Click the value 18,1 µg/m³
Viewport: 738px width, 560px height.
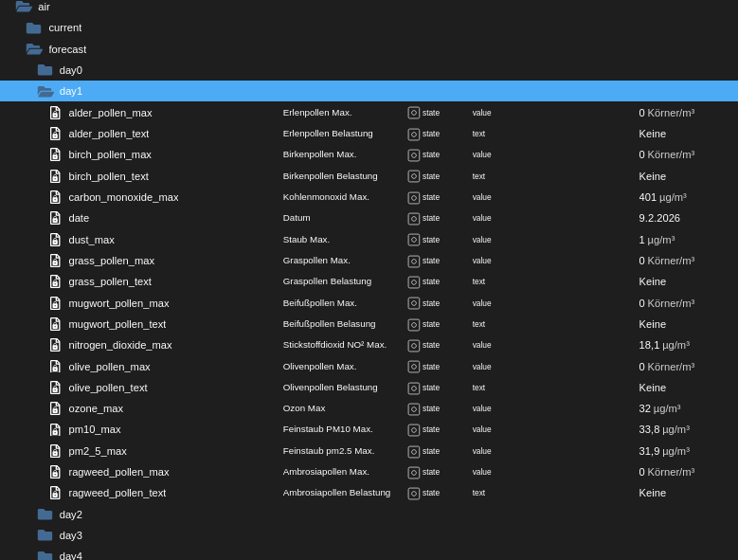664,346
